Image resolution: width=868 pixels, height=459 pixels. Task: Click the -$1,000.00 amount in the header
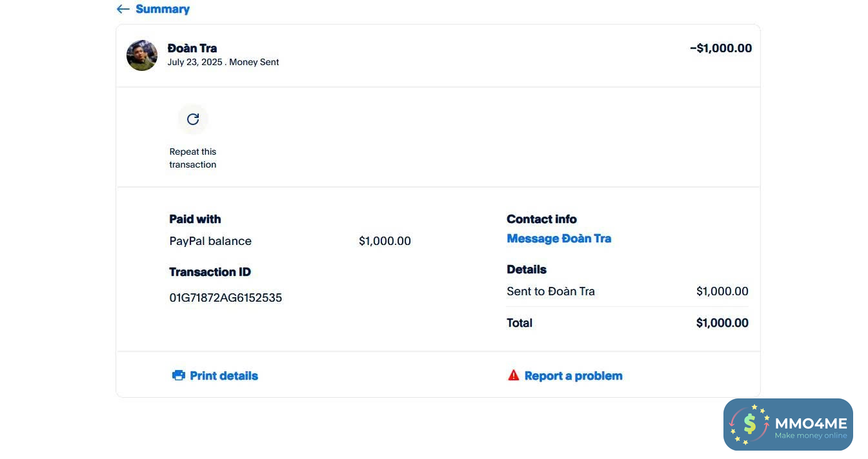[720, 48]
